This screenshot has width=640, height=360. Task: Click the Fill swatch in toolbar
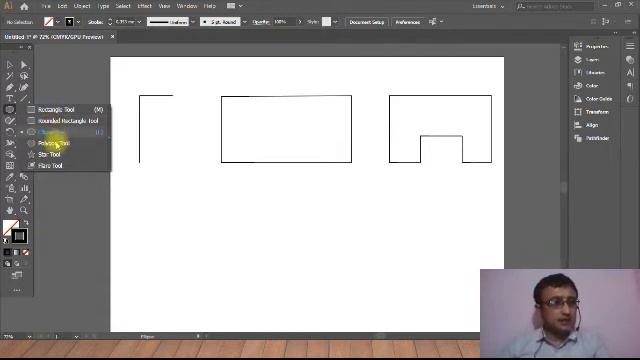click(10, 227)
